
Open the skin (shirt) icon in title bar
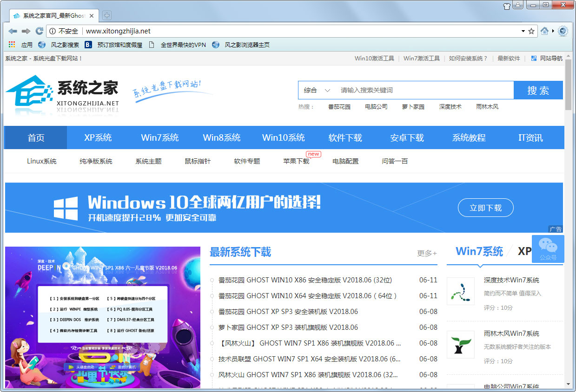507,6
